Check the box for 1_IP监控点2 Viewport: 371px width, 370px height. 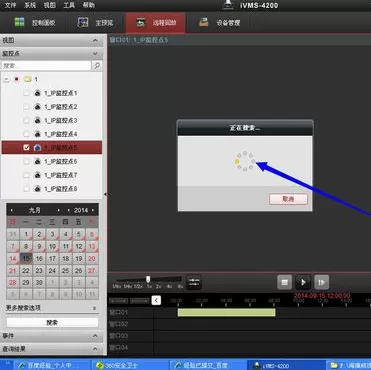coord(26,107)
